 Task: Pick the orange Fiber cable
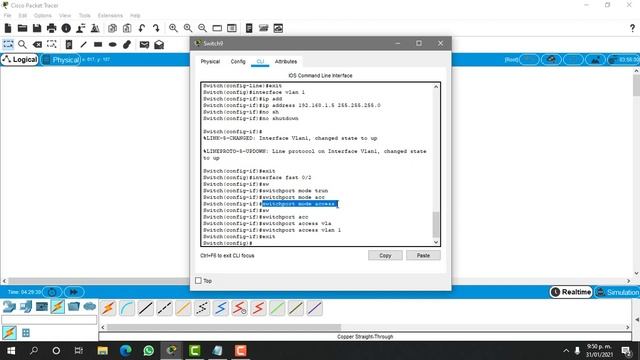(x=183, y=308)
